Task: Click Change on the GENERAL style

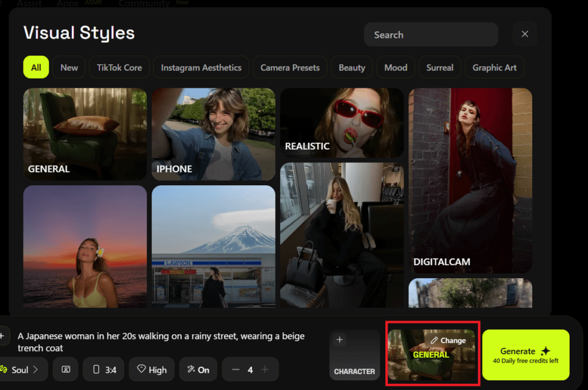Action: click(x=449, y=340)
